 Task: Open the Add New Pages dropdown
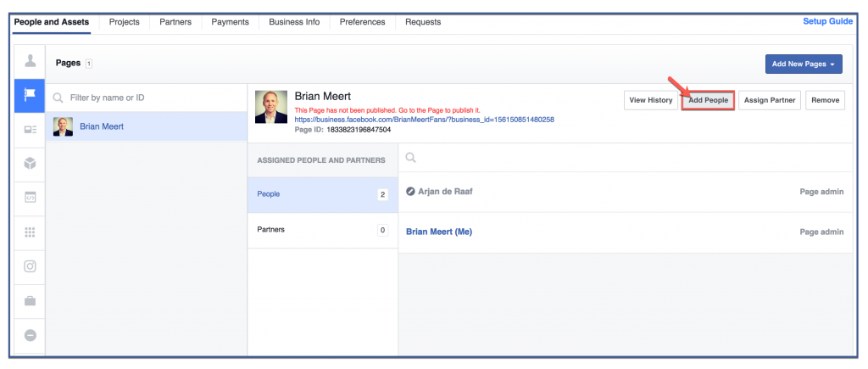[804, 64]
